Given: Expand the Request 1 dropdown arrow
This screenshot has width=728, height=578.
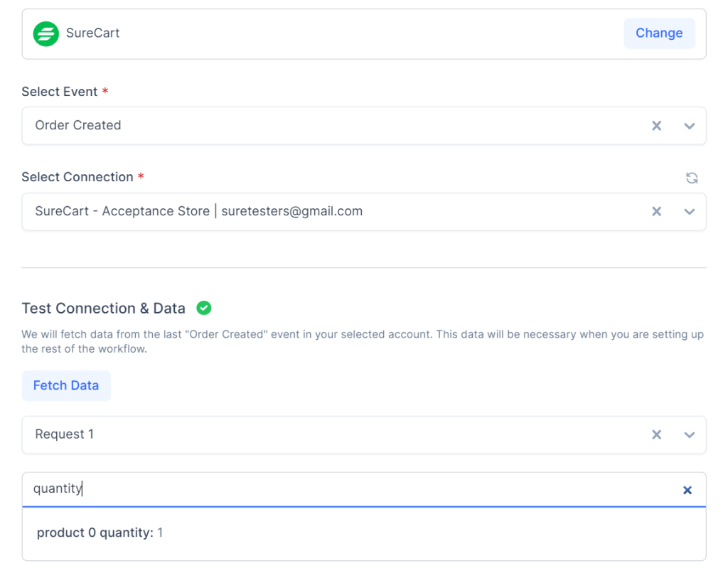Looking at the screenshot, I should 689,434.
